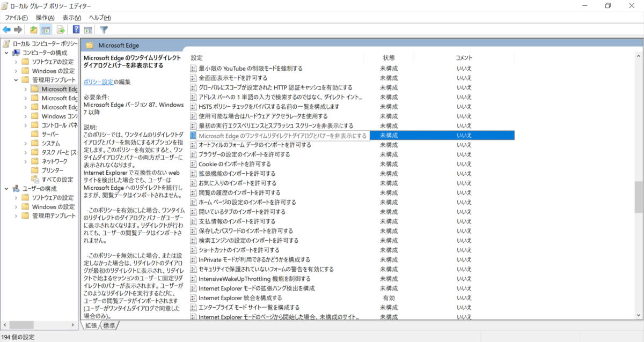
Task: Click policy icon for Internet Explorer 統合を構成する
Action: (194, 298)
